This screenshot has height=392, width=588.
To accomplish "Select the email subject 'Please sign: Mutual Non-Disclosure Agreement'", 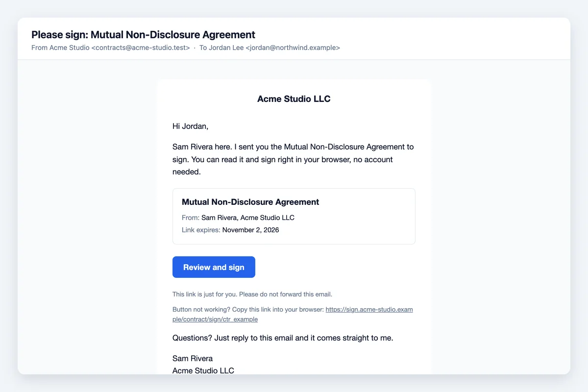I will click(x=143, y=35).
